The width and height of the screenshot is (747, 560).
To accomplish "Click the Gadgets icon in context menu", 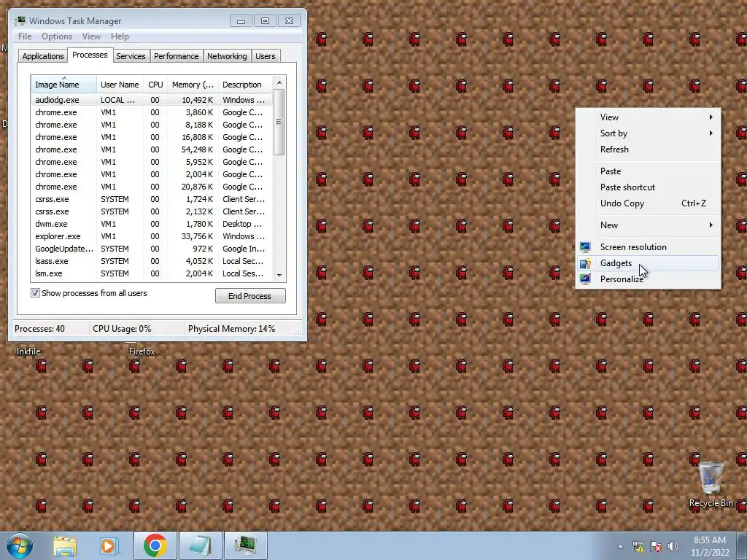I will click(585, 262).
